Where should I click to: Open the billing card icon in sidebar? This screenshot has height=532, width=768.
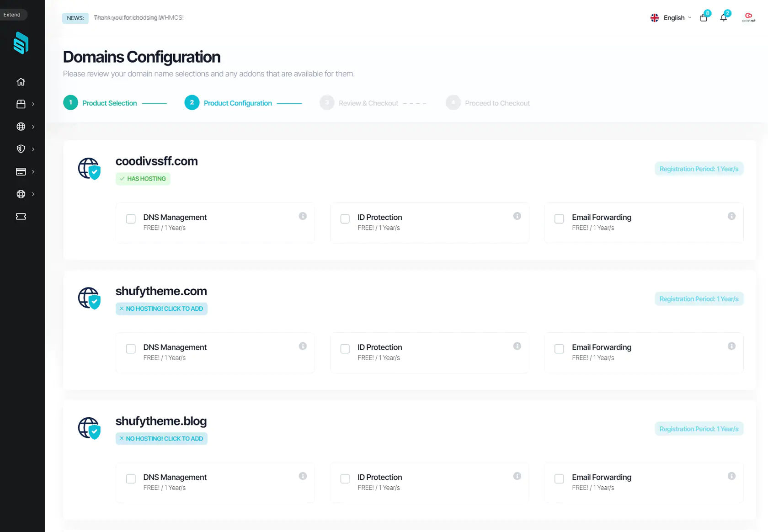[x=21, y=172]
